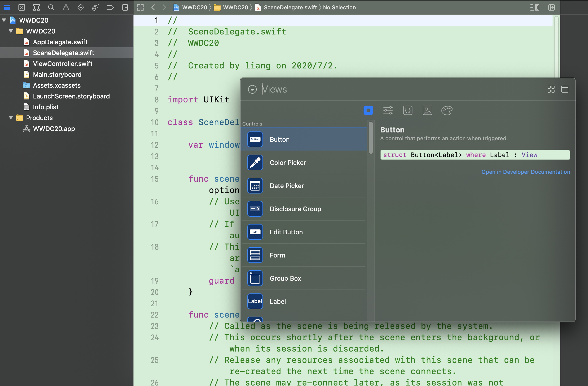Open the Project navigator folder icon
The height and width of the screenshot is (386, 588).
(x=7, y=7)
